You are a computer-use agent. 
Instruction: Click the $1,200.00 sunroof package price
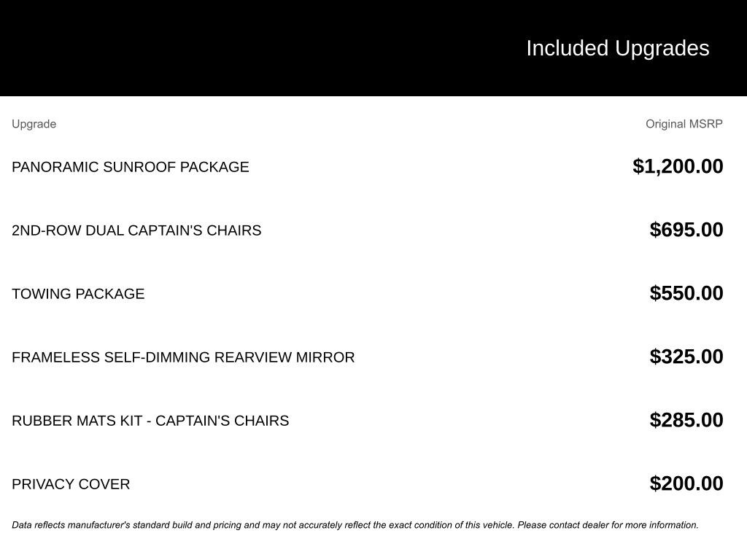(x=678, y=166)
